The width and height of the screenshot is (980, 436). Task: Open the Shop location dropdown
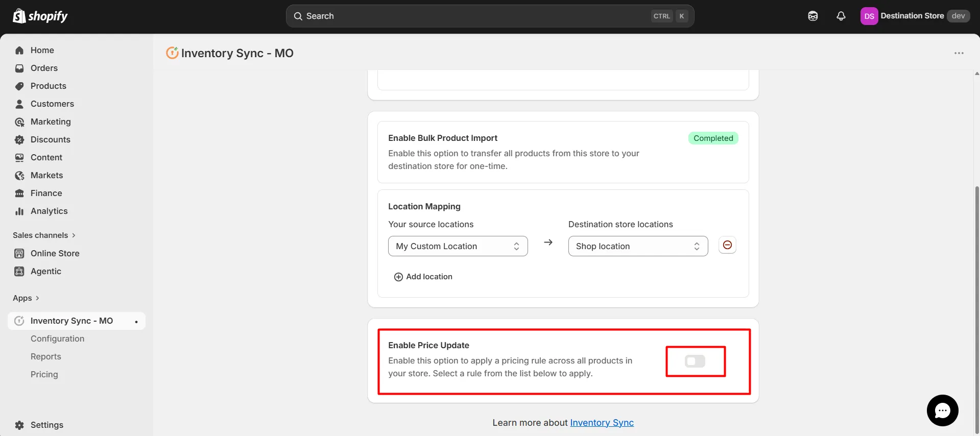click(638, 246)
